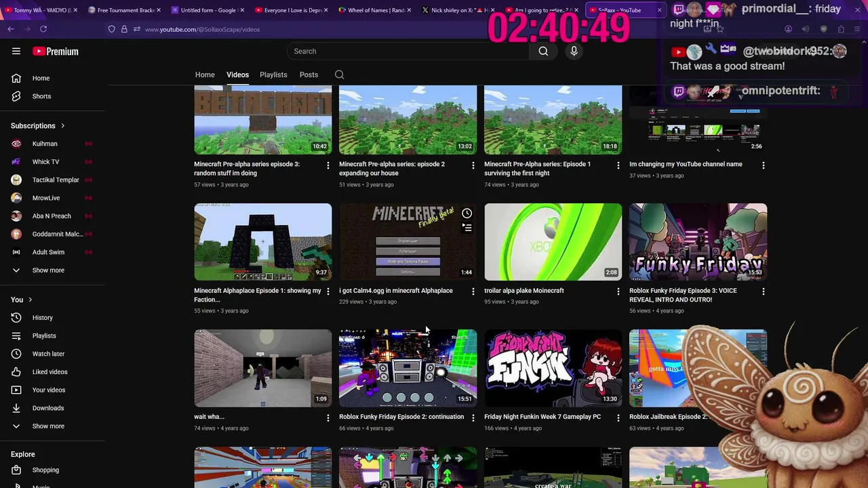Switch to channel Playlists tab

click(x=273, y=75)
